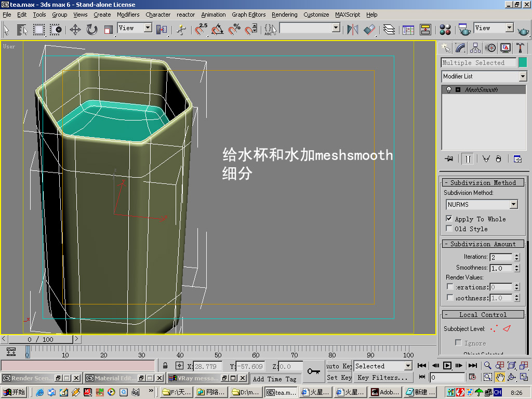Open the Material Editor spheres icon
Viewport: 532px width, 399px height.
pyautogui.click(x=445, y=30)
